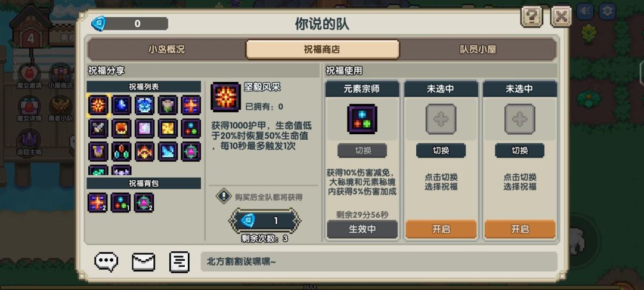Select the blue ice skull blessing icon
Viewport: 644px width, 290px height.
pos(144,105)
